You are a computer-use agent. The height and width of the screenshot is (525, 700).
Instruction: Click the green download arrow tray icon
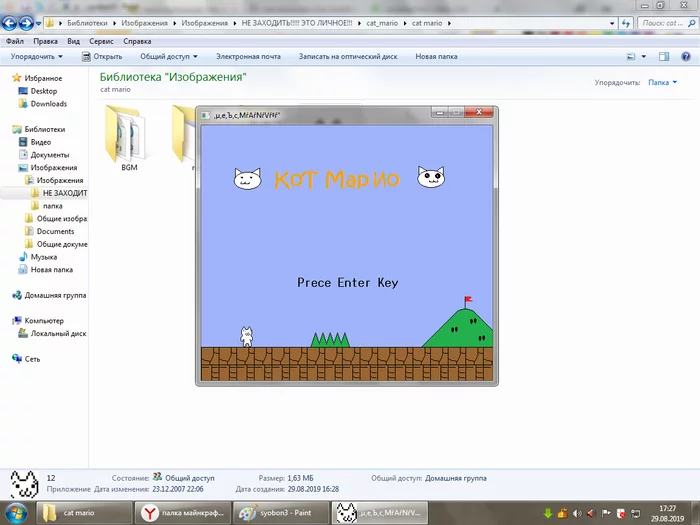point(548,513)
